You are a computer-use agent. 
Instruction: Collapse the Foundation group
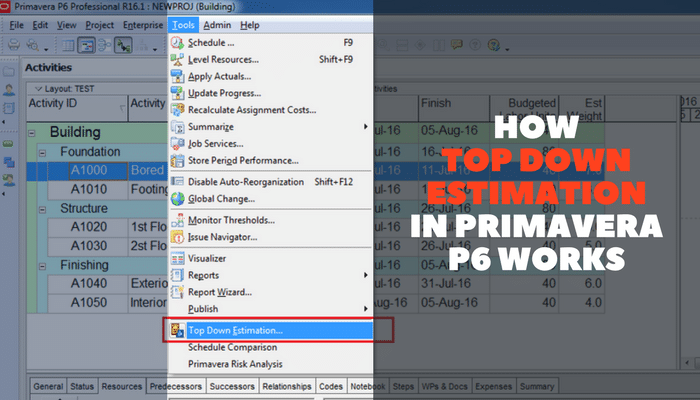pyautogui.click(x=42, y=153)
